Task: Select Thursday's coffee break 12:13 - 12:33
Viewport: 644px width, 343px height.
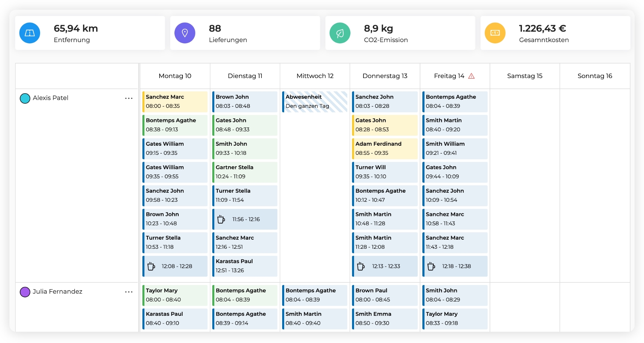Action: (385, 266)
